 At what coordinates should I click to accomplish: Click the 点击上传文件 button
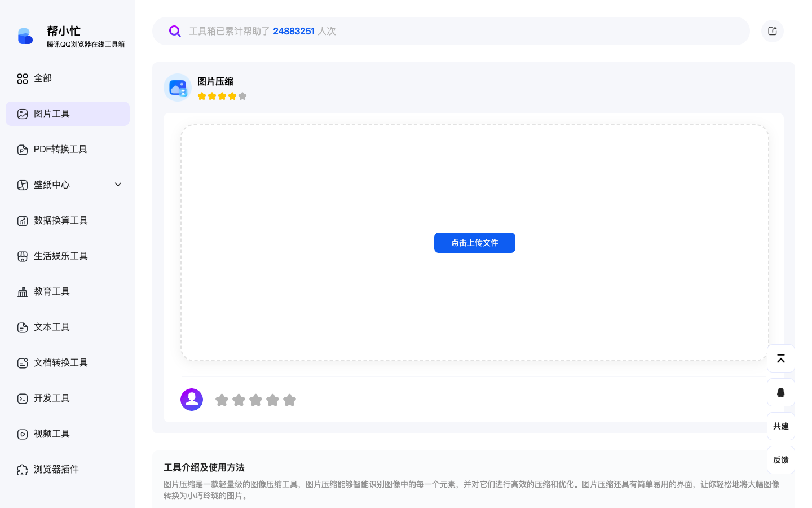coord(474,243)
